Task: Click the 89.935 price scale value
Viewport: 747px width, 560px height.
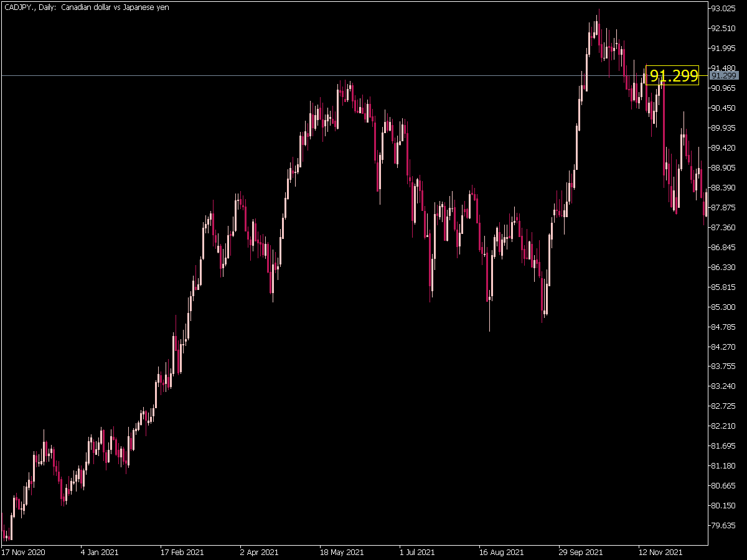Action: coord(724,128)
